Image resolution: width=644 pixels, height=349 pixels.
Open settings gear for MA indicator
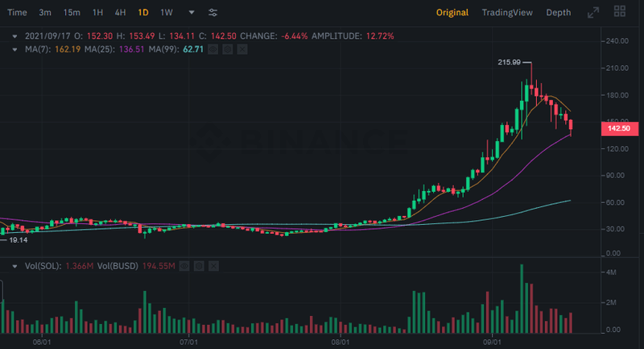(228, 50)
